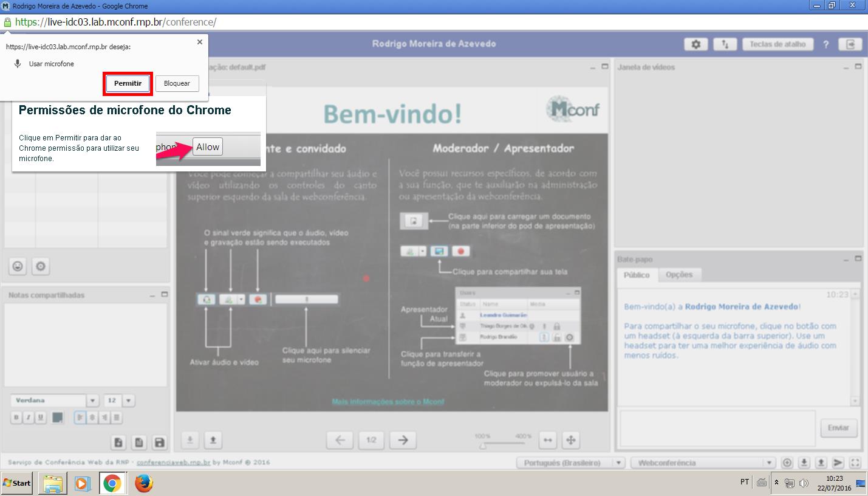Fit presentation to width
Image resolution: width=868 pixels, height=496 pixels.
[548, 440]
